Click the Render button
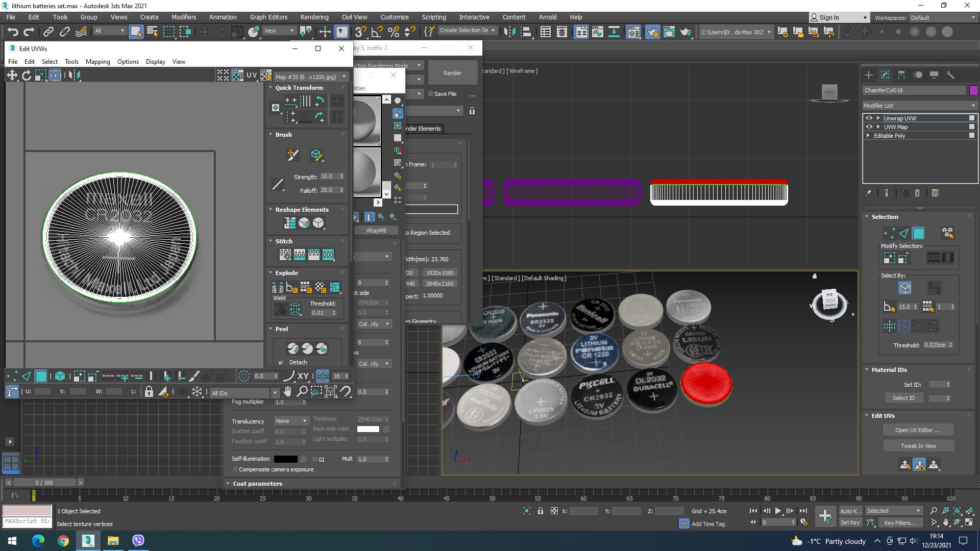This screenshot has width=980, height=551. 452,73
